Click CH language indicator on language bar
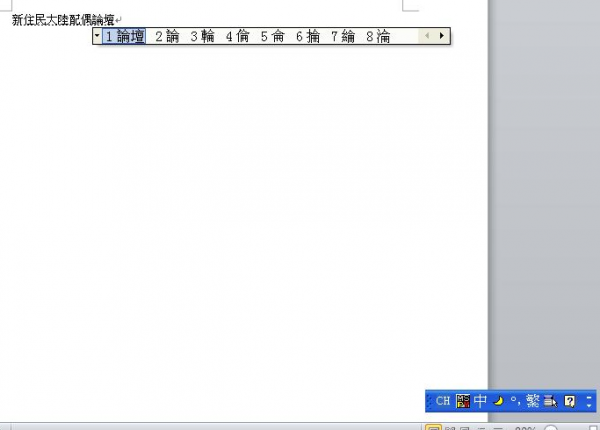The width and height of the screenshot is (600, 430). tap(443, 401)
